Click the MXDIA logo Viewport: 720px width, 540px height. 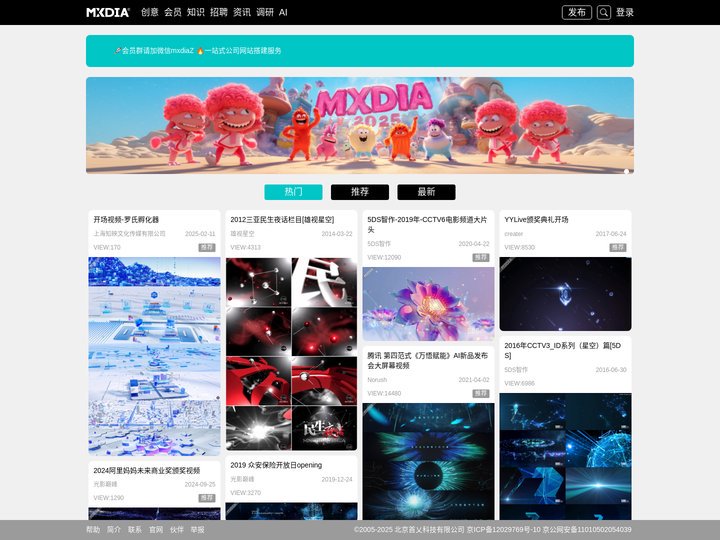pos(108,12)
